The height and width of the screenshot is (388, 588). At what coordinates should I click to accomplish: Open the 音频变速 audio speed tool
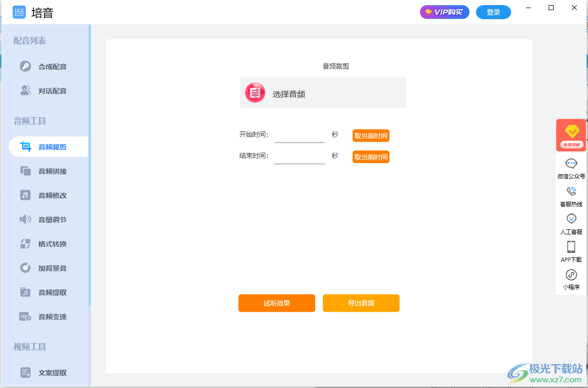pos(48,316)
